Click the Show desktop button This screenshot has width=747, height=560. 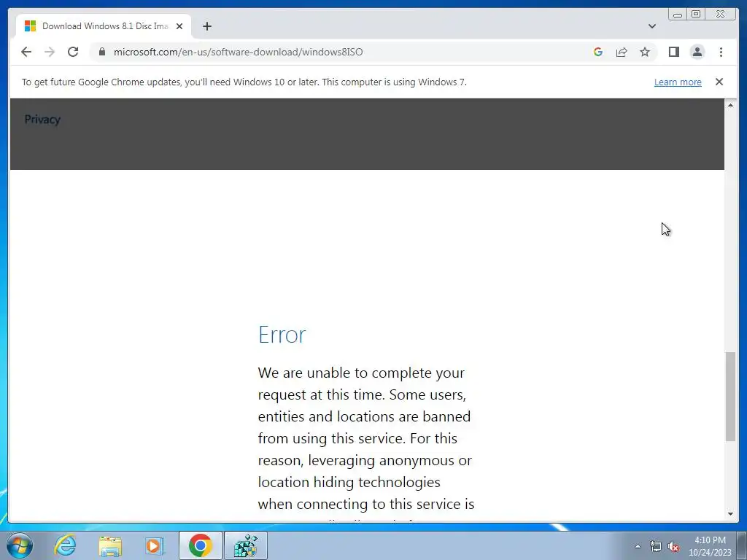[x=742, y=545]
